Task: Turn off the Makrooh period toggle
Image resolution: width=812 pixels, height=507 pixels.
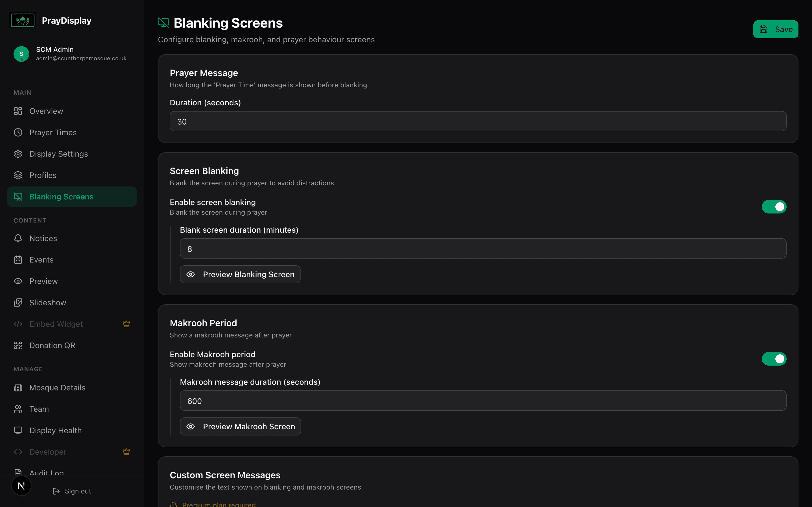Action: (774, 359)
